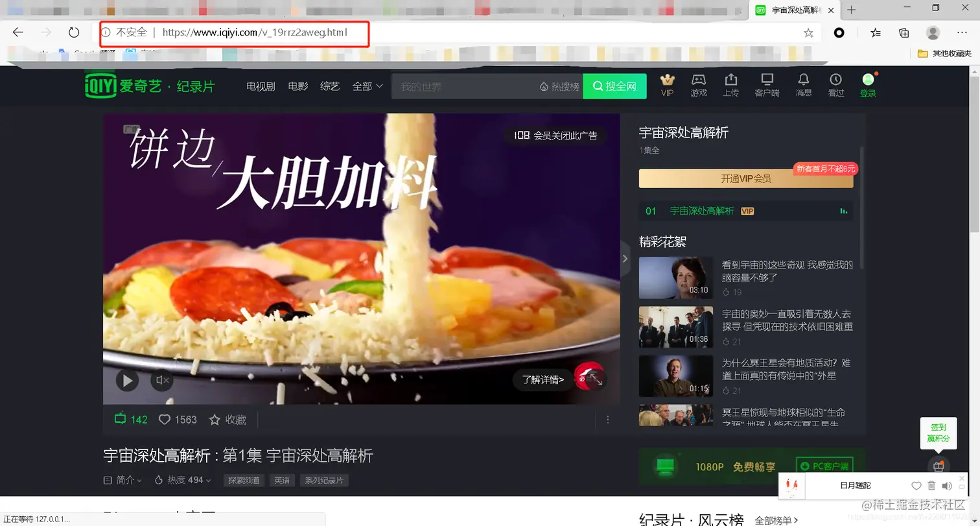Open the 电影 section in navigation
The height and width of the screenshot is (526, 980).
tap(297, 85)
